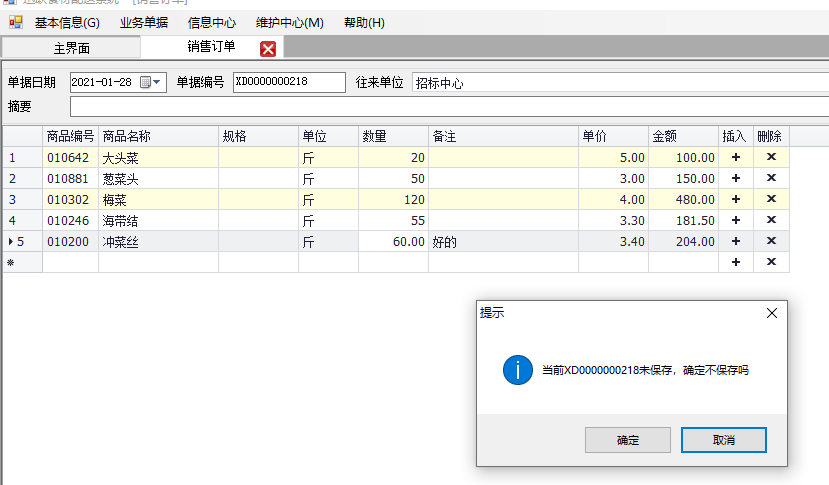Click the 单位 column header
Screen dimensions: 829x485
pyautogui.click(x=328, y=136)
